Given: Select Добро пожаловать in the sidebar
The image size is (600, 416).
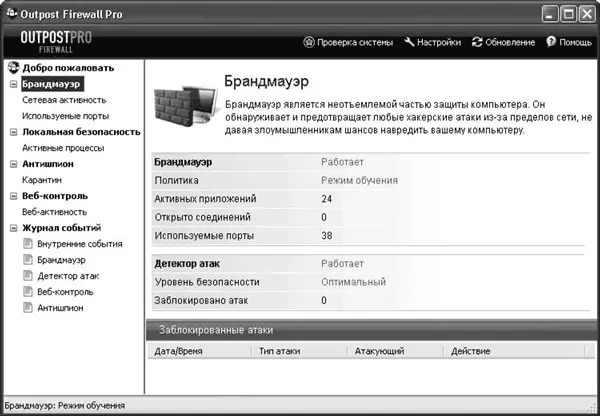Looking at the screenshot, I should click(x=68, y=68).
